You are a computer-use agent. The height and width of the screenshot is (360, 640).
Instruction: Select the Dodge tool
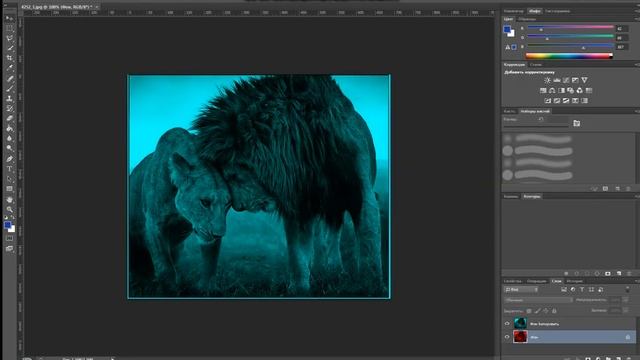(x=9, y=149)
